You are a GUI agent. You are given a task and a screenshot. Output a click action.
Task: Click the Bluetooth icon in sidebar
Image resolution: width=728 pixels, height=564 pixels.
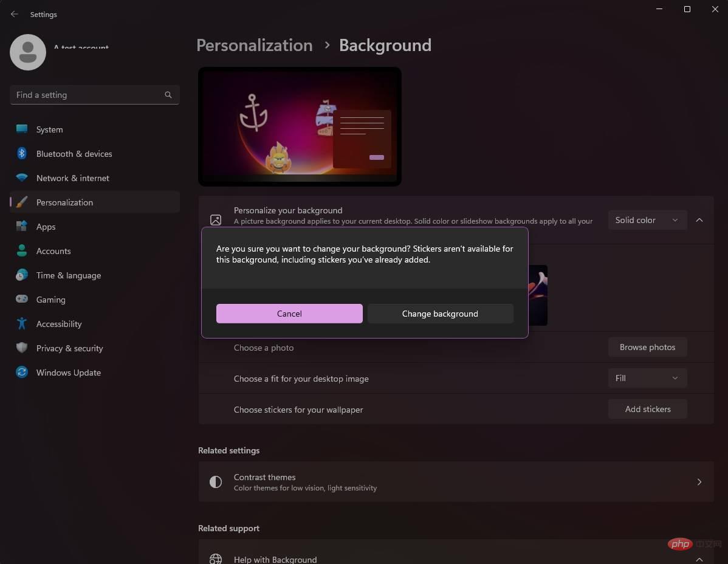tap(22, 153)
